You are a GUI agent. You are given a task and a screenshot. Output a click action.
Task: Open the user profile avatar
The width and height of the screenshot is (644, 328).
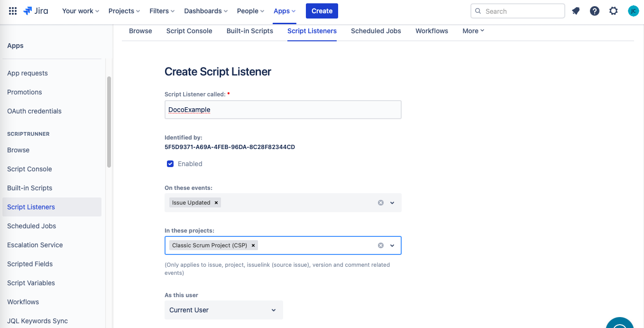[633, 11]
